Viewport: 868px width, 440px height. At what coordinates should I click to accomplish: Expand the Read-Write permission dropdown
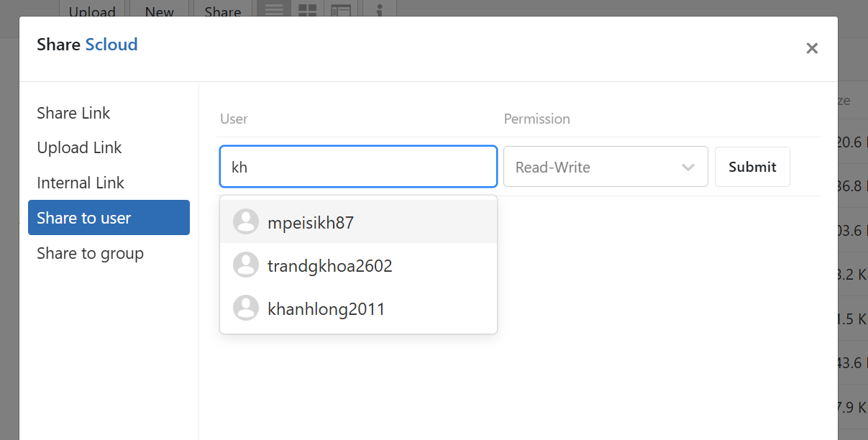[x=605, y=167]
